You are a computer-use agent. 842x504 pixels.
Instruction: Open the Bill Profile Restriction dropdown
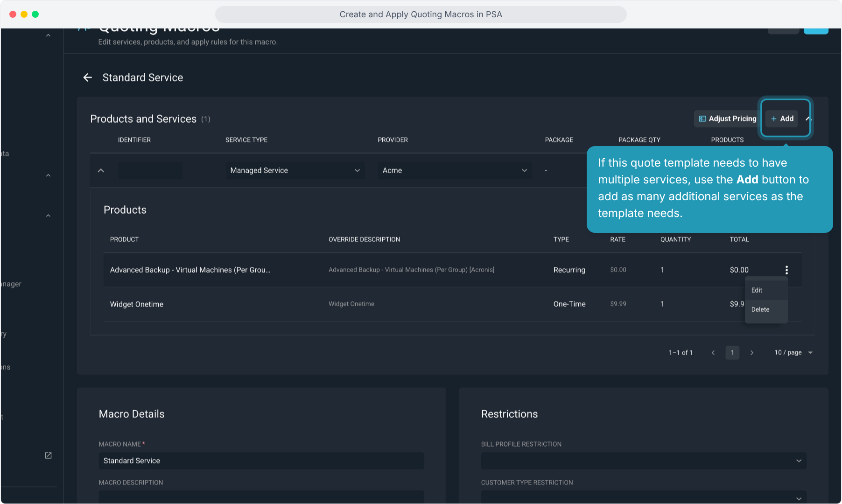click(644, 461)
